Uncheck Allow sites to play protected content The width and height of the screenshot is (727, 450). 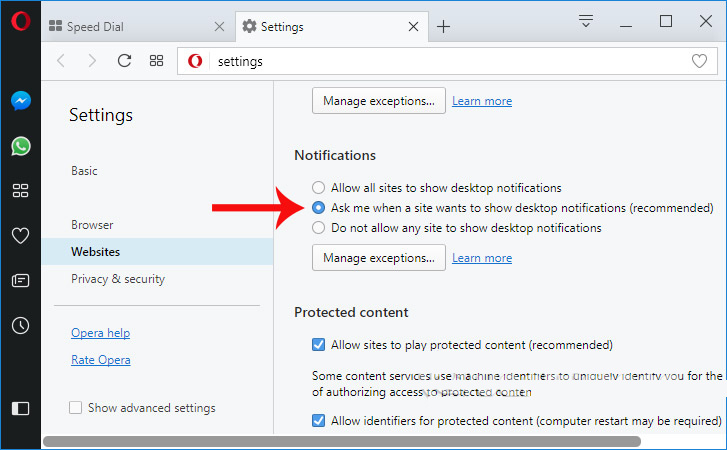pyautogui.click(x=318, y=345)
